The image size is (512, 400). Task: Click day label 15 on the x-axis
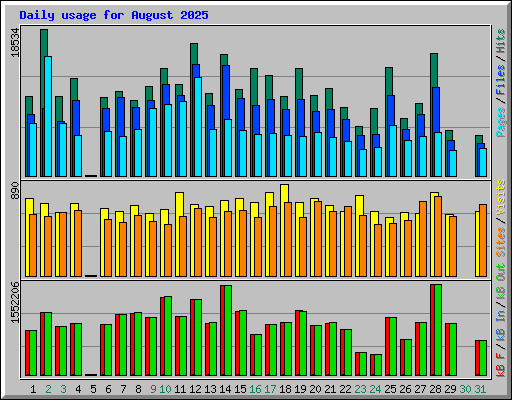pyautogui.click(x=240, y=389)
